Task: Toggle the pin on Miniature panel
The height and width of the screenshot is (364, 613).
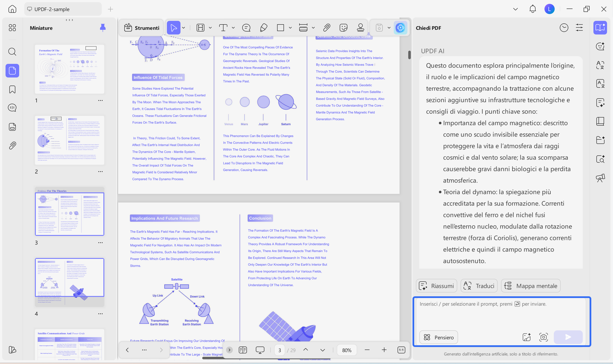Action: coord(103,28)
